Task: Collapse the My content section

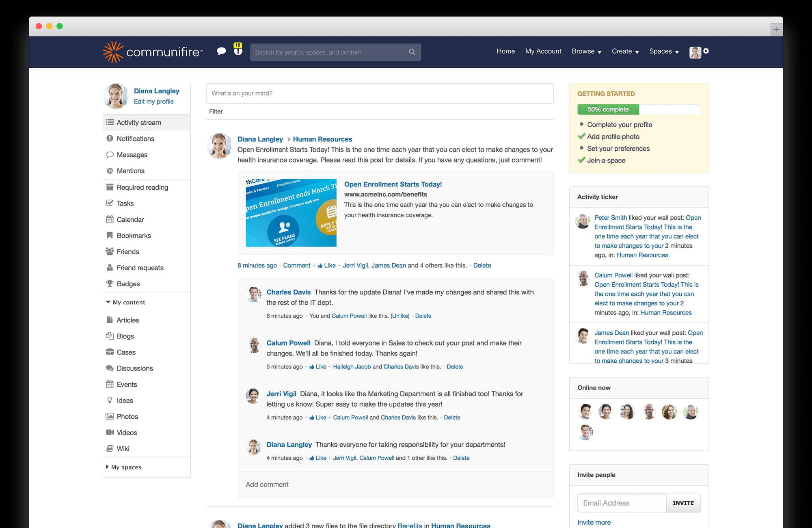Action: point(125,302)
